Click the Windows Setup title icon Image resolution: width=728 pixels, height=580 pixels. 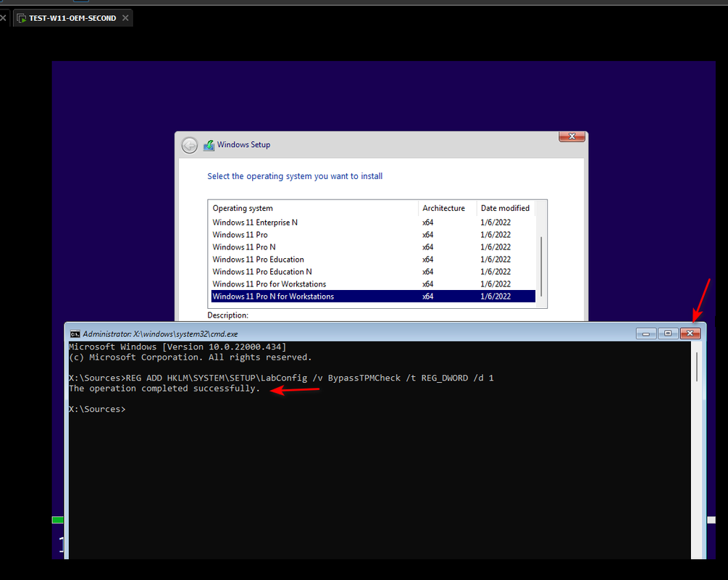(209, 145)
